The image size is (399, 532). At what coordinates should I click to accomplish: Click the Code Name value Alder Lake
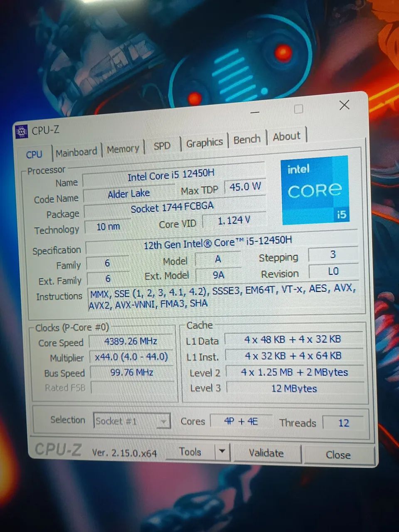(128, 193)
